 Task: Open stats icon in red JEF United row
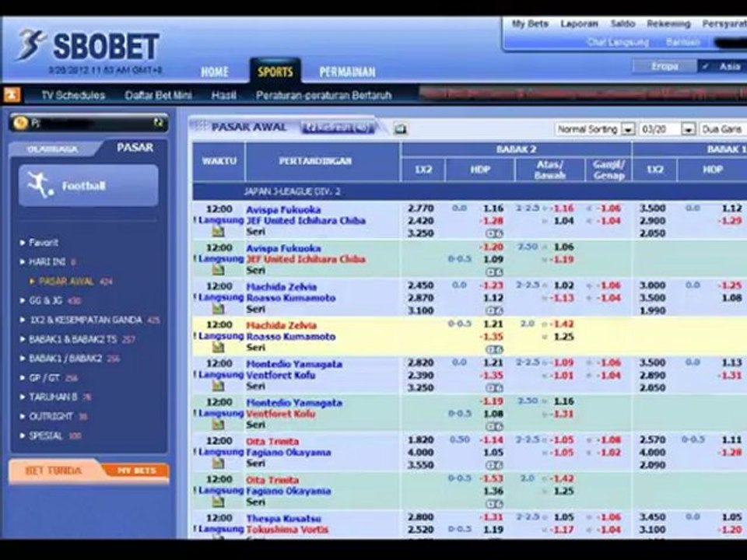218,271
